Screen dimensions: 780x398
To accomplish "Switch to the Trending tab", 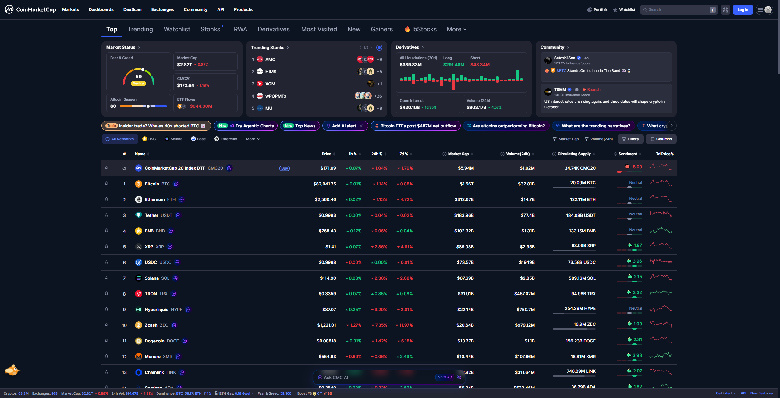I will click(141, 29).
